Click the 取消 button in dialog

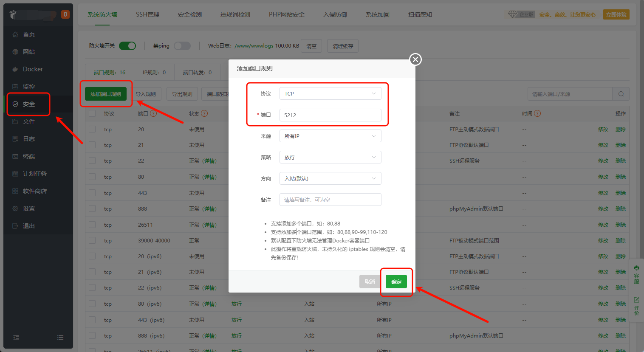tap(370, 282)
